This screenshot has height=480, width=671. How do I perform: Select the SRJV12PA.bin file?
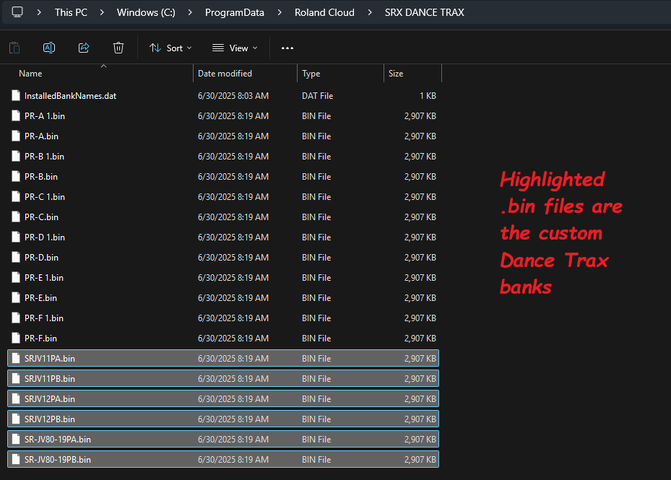223,399
